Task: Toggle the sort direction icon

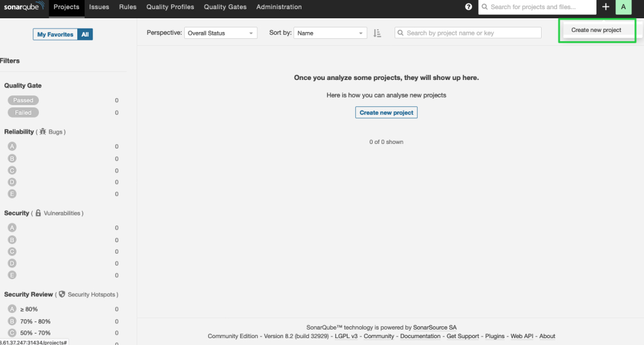Action: click(x=377, y=33)
